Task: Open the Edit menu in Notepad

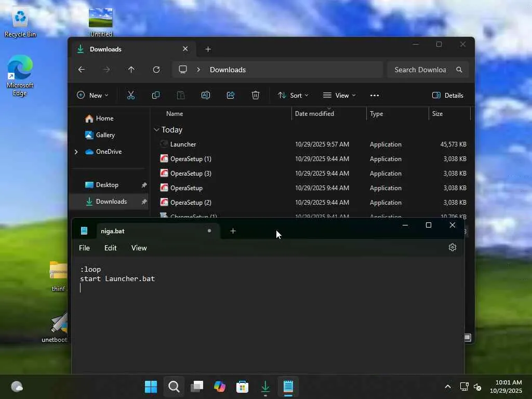Action: [110, 248]
